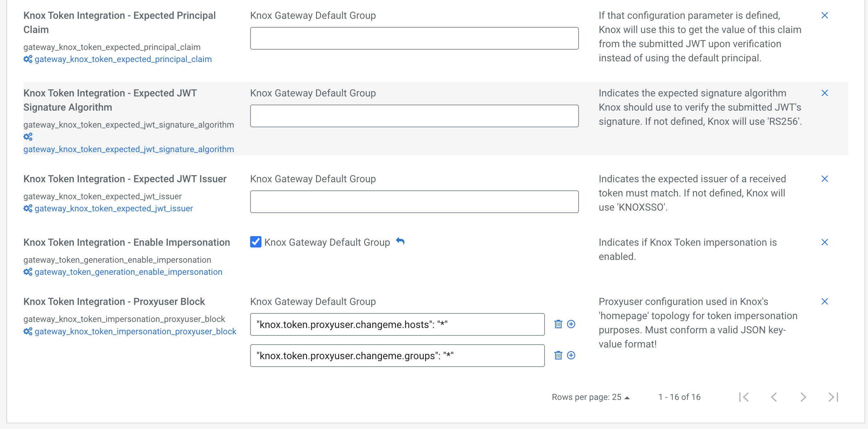Go to the first results page
This screenshot has height=429, width=868.
point(744,397)
